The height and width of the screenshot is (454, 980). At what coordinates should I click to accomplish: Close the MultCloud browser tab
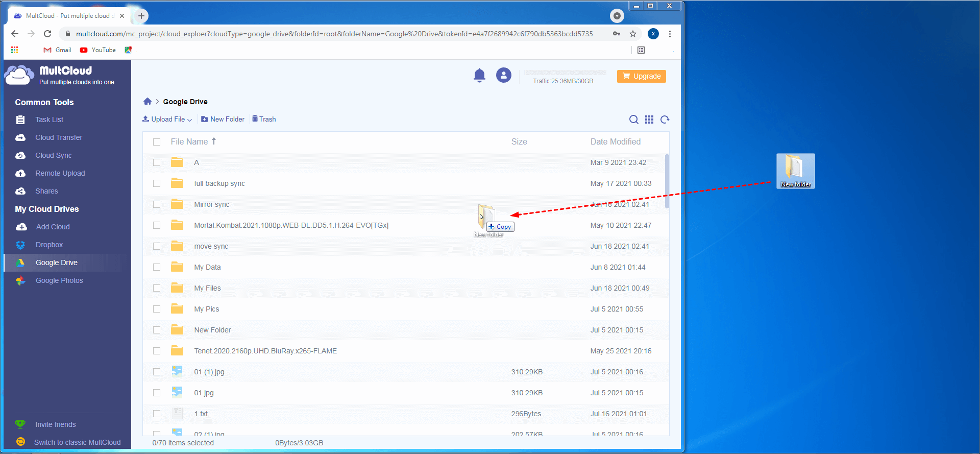pyautogui.click(x=122, y=16)
